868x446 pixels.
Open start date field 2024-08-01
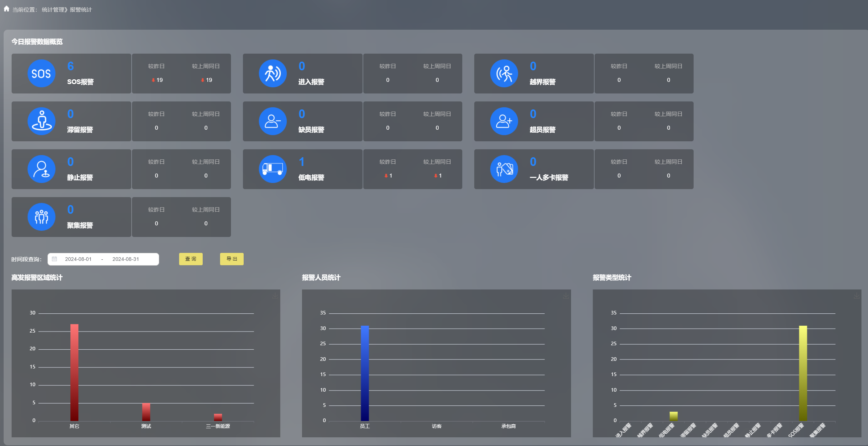coord(78,259)
